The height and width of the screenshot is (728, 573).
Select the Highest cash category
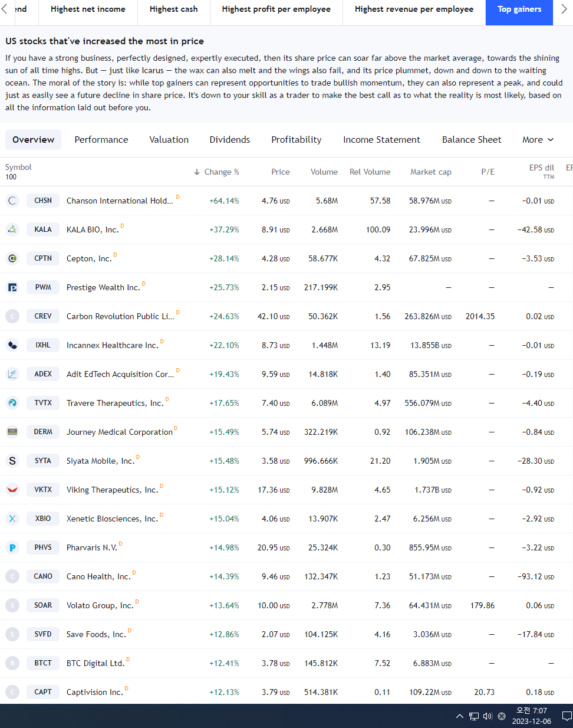coord(174,9)
